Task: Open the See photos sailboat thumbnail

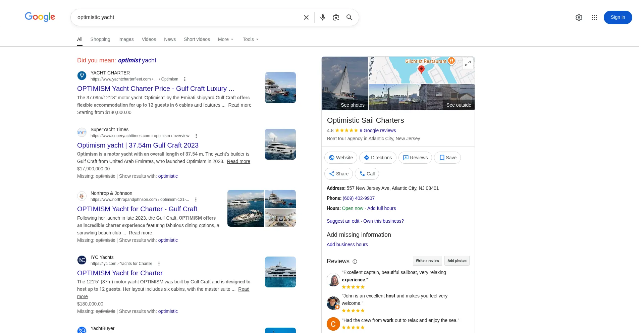Action: (345, 84)
